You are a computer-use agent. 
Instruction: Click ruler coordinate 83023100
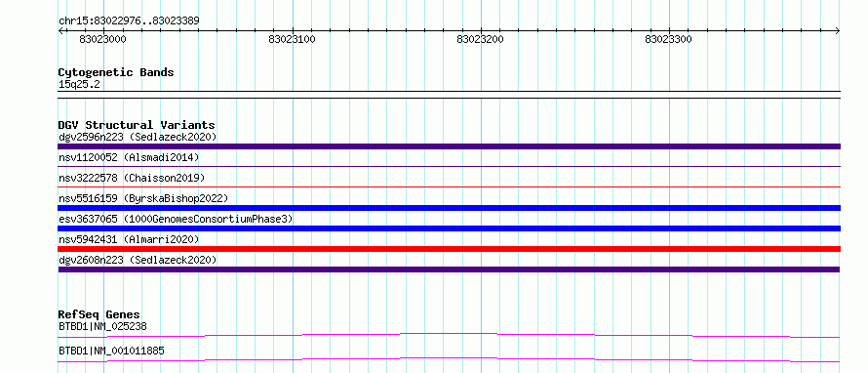click(292, 40)
